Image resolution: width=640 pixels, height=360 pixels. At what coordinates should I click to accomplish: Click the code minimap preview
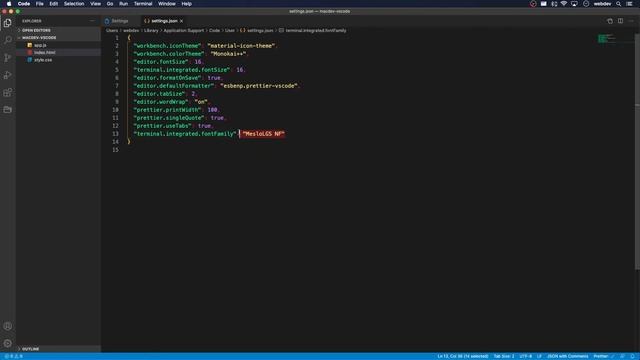click(x=607, y=38)
